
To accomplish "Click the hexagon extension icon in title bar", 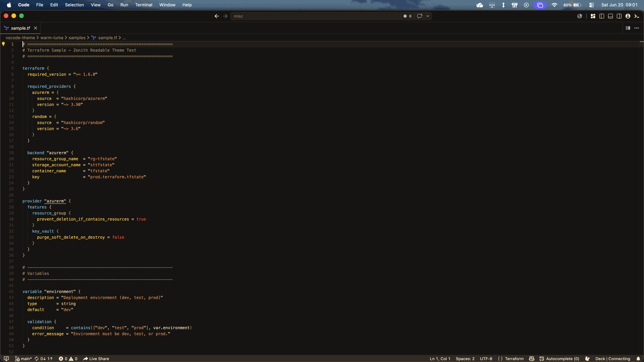I will coord(579,16).
